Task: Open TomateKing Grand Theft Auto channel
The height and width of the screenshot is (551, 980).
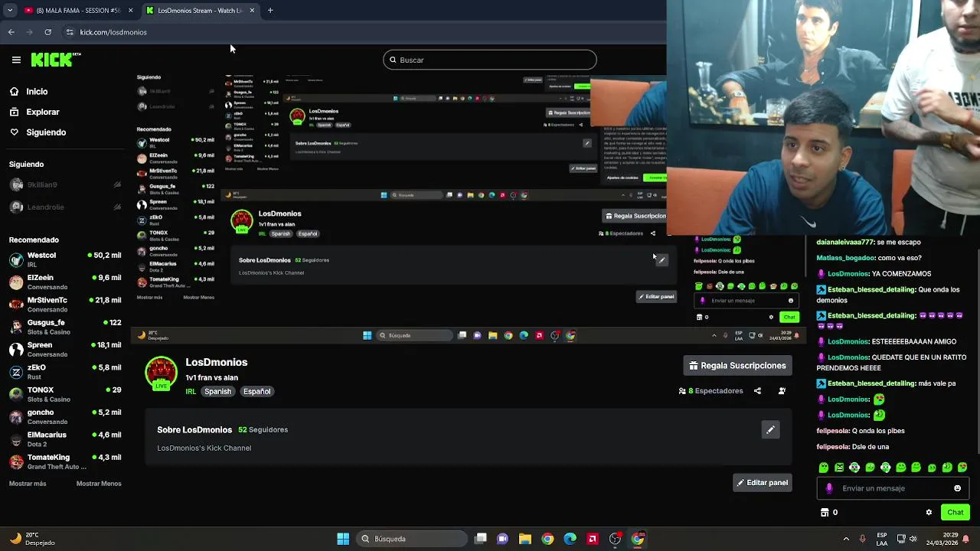Action: [65, 461]
